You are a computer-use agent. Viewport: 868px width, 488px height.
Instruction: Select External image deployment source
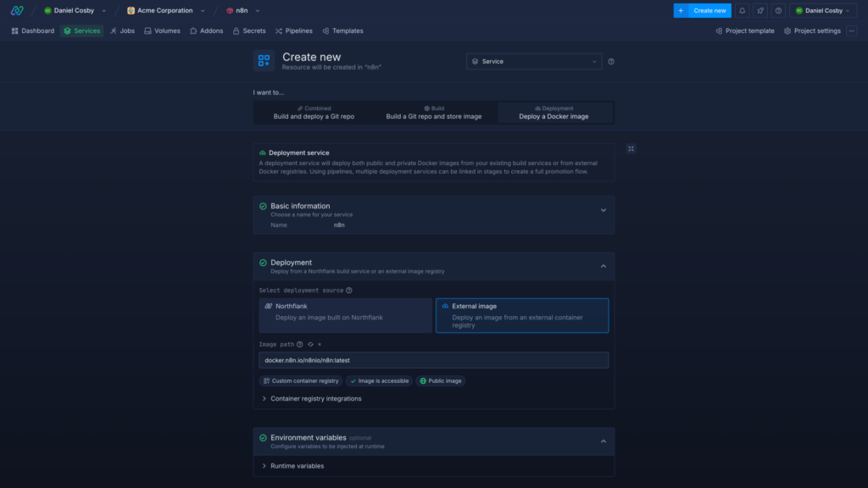pyautogui.click(x=521, y=315)
